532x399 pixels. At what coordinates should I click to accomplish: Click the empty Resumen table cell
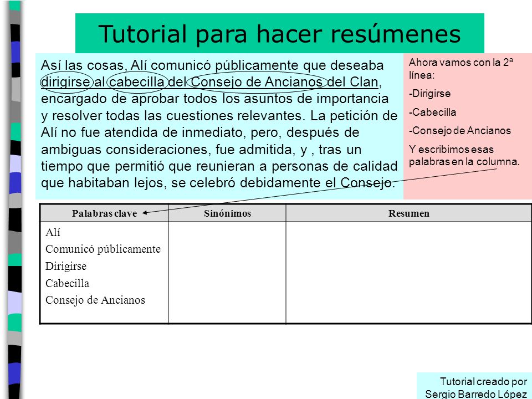408,273
